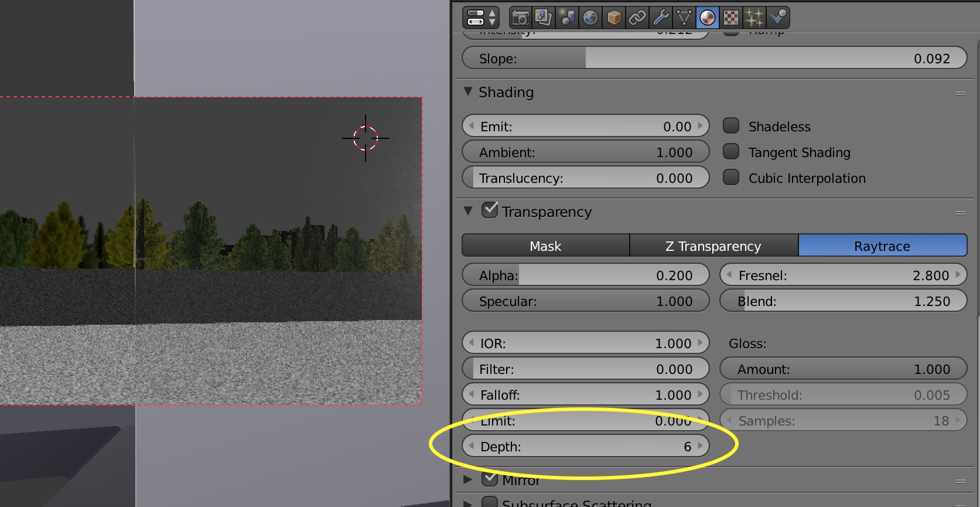
Task: Select Z Transparency mode
Action: (x=713, y=246)
